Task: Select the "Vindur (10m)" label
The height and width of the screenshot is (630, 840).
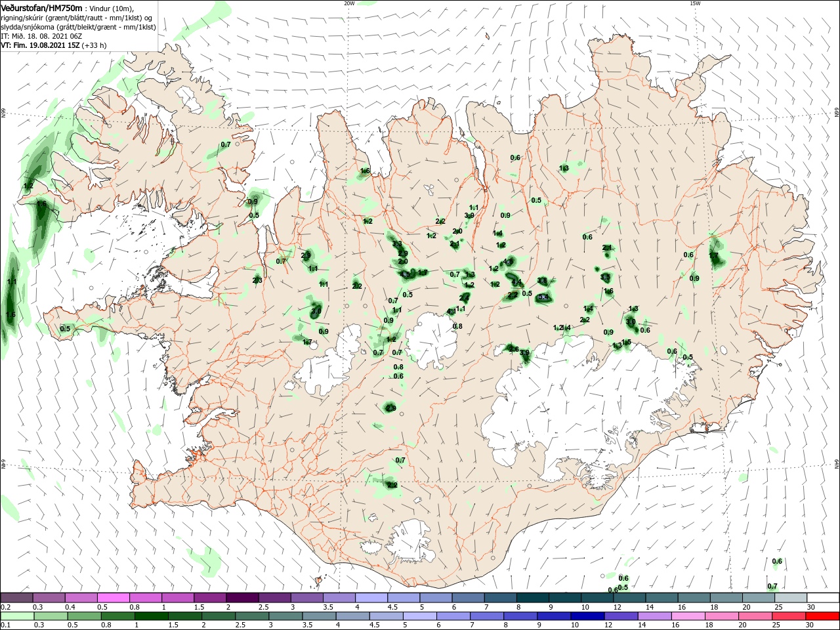Action: [112, 9]
